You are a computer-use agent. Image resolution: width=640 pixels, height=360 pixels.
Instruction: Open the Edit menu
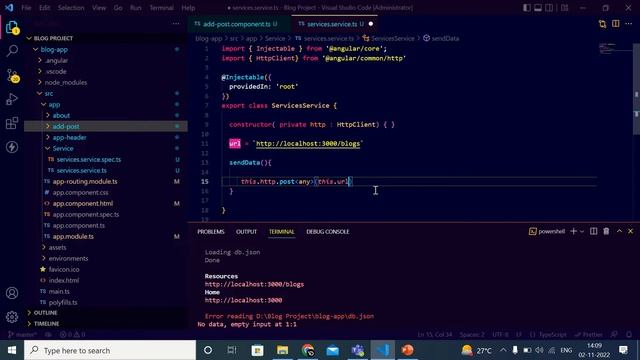click(44, 8)
